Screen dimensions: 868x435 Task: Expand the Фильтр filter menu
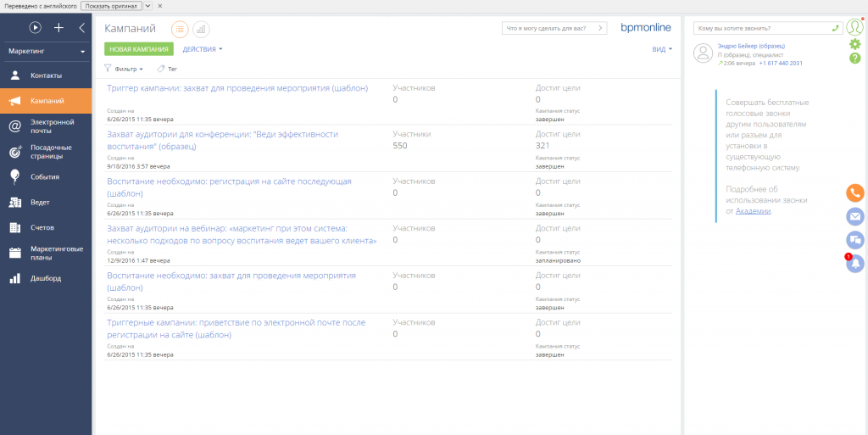124,69
